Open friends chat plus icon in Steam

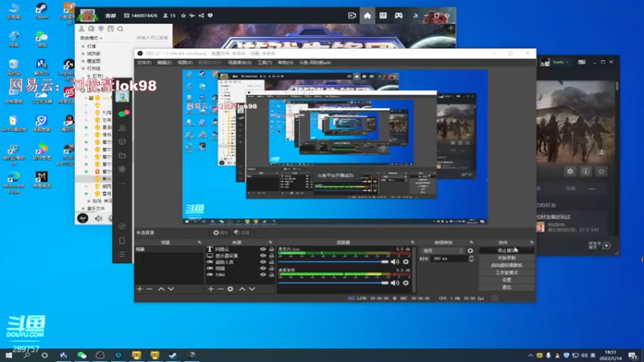(x=606, y=245)
